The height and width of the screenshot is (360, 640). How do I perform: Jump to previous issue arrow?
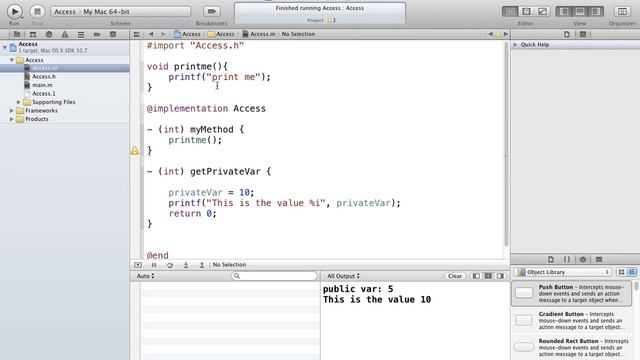[x=491, y=34]
